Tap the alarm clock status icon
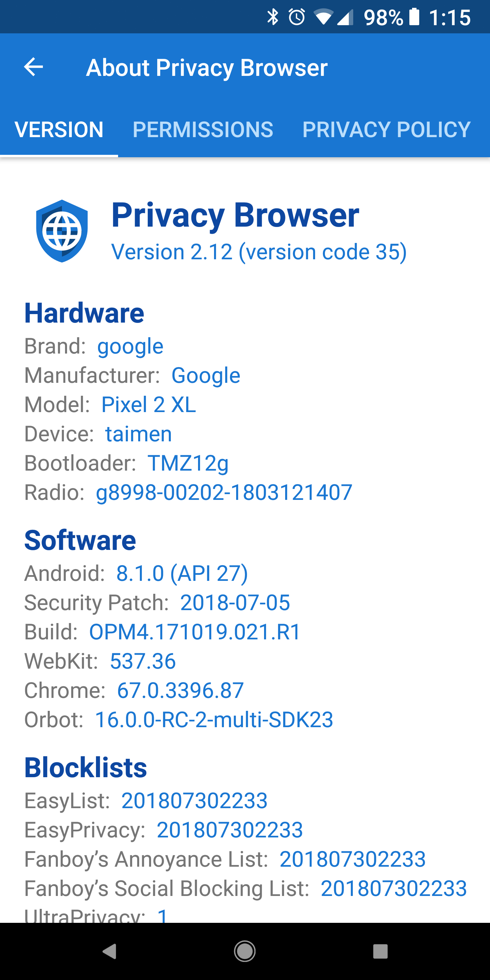Image resolution: width=490 pixels, height=980 pixels. 297,17
